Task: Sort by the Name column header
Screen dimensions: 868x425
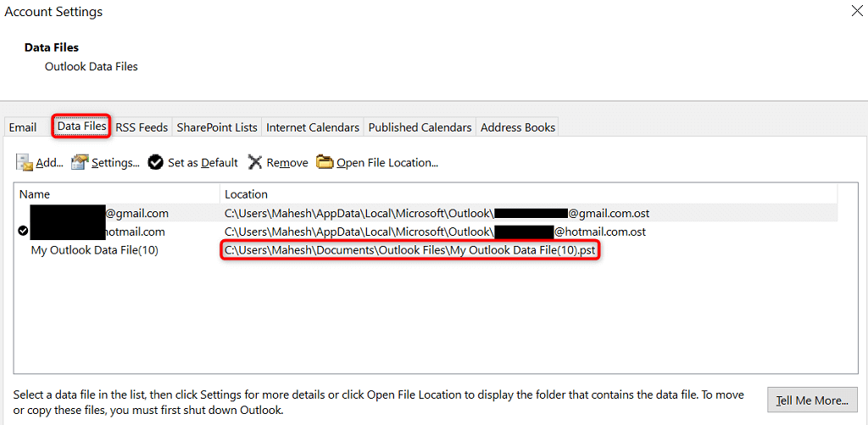Action: click(x=117, y=194)
